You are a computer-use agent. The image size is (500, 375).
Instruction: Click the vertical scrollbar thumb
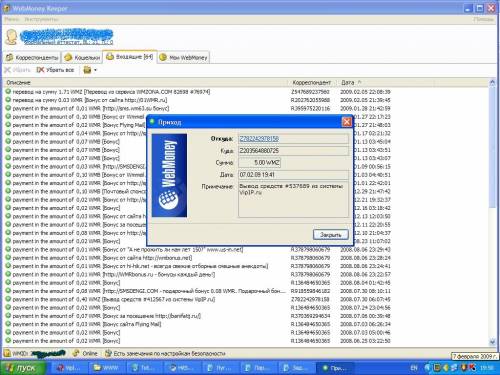point(492,147)
